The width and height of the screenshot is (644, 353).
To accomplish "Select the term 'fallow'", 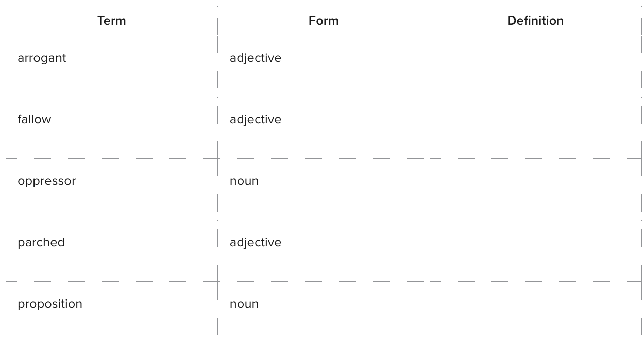I will coord(35,119).
